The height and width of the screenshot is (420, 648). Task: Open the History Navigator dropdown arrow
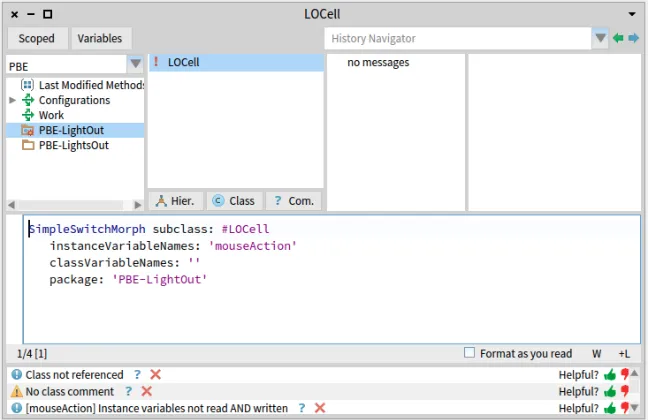click(600, 38)
